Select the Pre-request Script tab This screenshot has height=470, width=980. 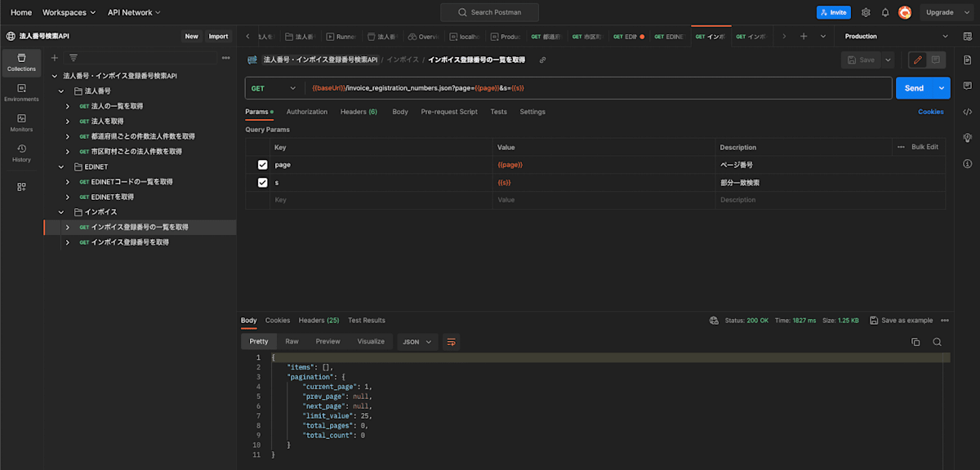coord(449,112)
